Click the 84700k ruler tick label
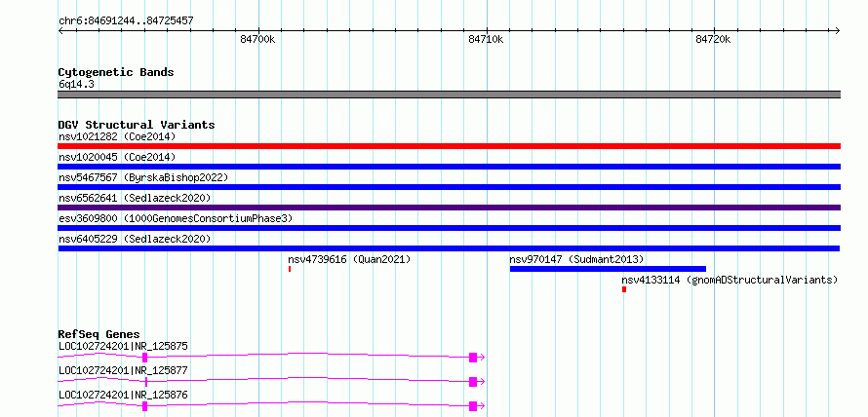868x417 pixels. coord(258,39)
